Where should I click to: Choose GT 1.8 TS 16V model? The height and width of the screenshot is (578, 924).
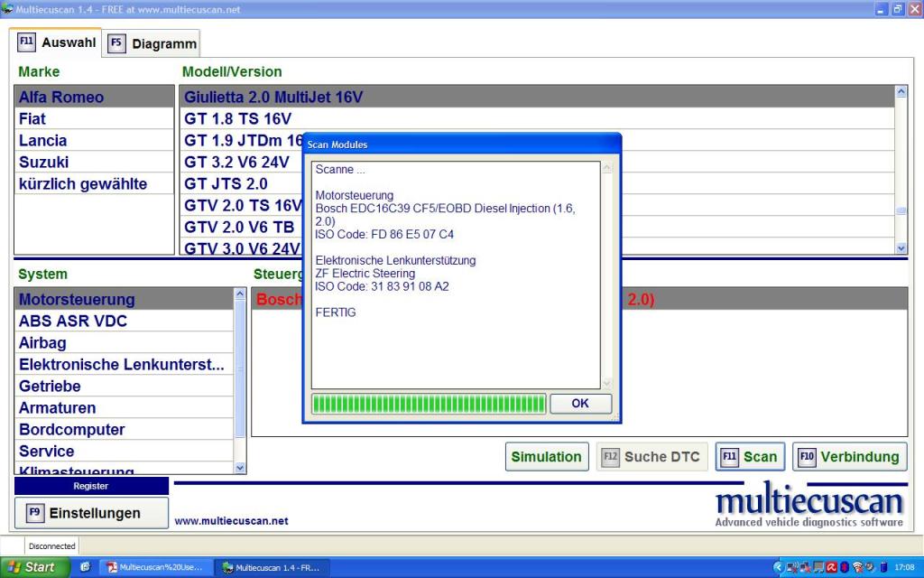pos(537,118)
